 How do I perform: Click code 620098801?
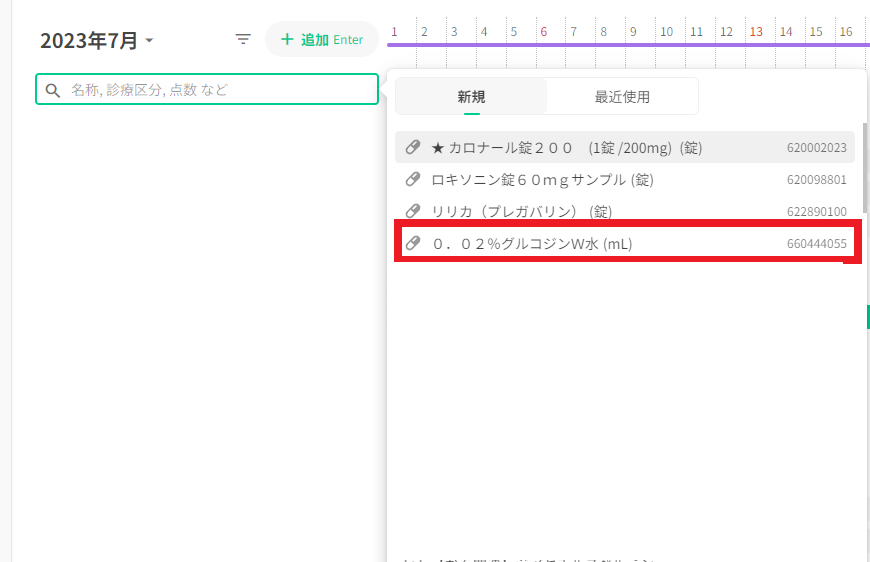816,180
